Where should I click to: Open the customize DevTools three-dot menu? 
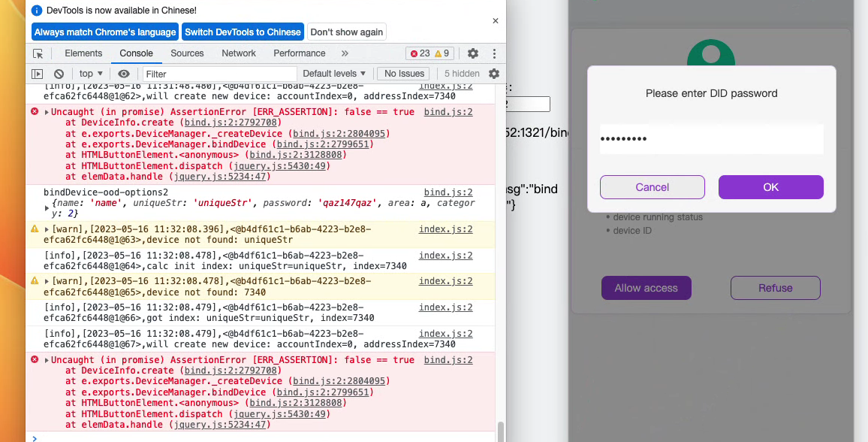point(494,53)
